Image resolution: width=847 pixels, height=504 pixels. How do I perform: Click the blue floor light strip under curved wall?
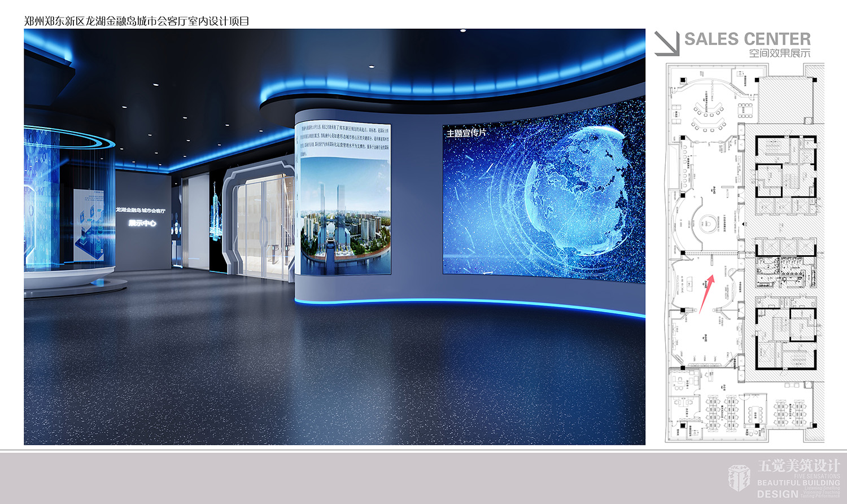[x=469, y=303]
